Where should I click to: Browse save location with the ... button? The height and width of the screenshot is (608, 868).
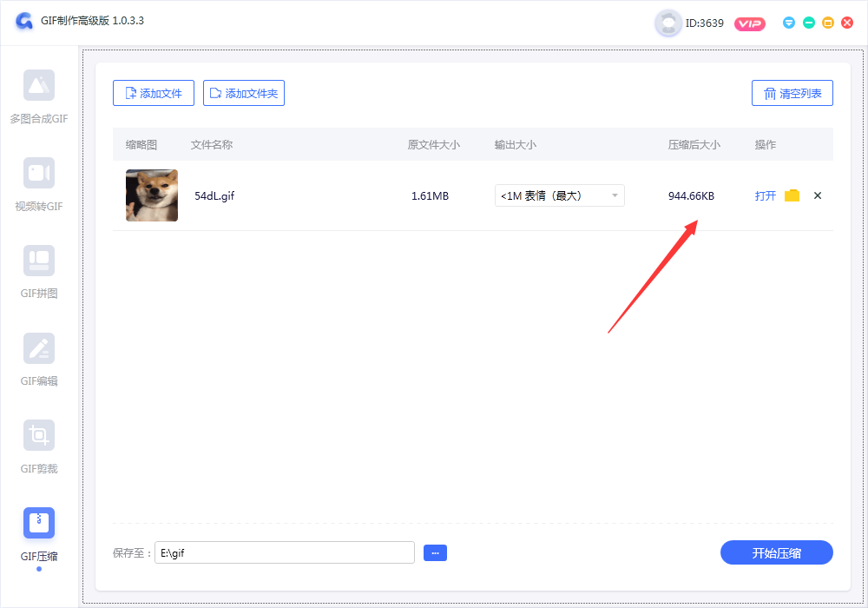pos(435,552)
